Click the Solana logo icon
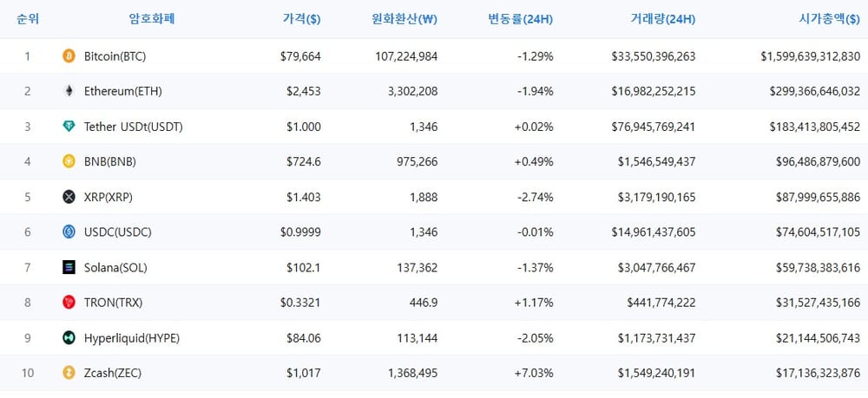Screen dimensions: 868x398 tap(69, 268)
